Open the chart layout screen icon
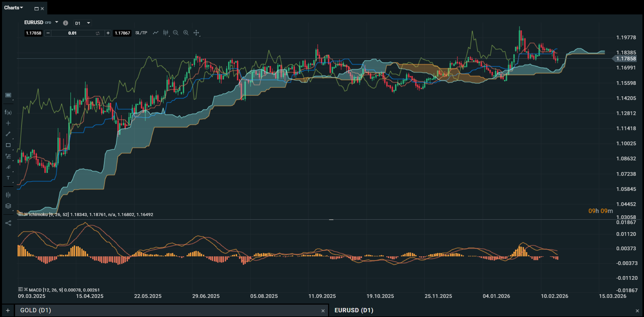 [x=8, y=95]
